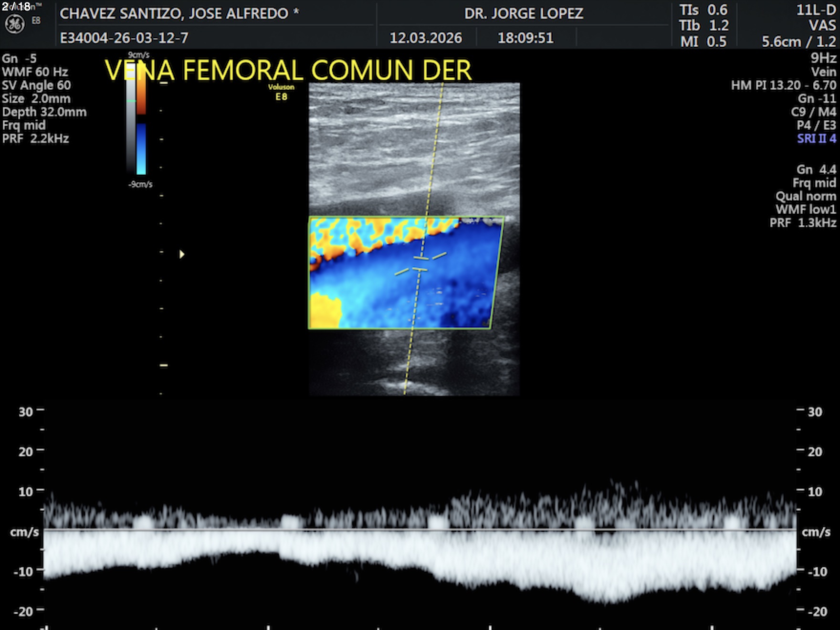The width and height of the screenshot is (840, 630).
Task: Click the Vein preset label
Action: (823, 72)
